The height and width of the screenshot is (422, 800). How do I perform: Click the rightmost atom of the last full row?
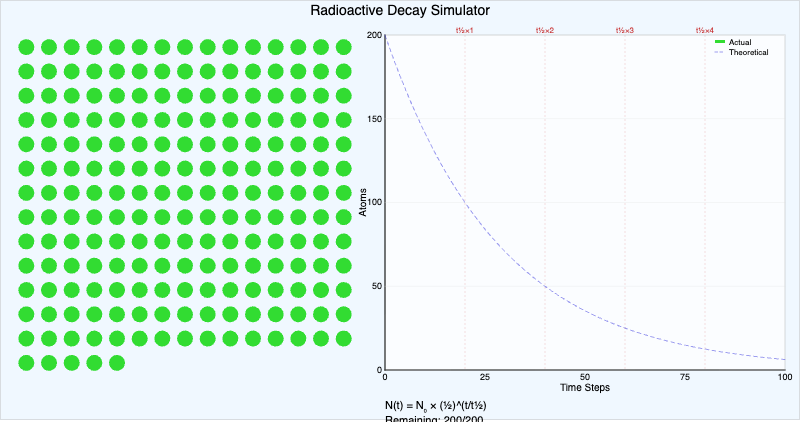click(343, 338)
